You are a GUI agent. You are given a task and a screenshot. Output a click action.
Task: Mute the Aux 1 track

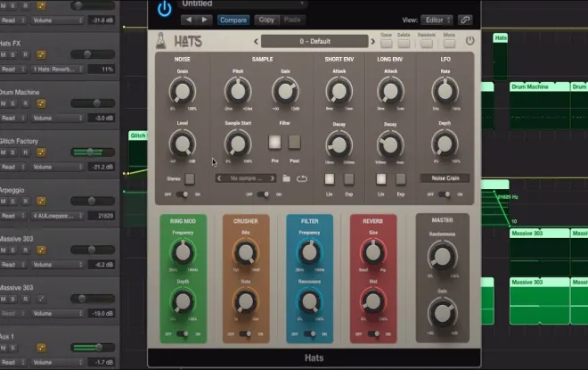coord(4,348)
